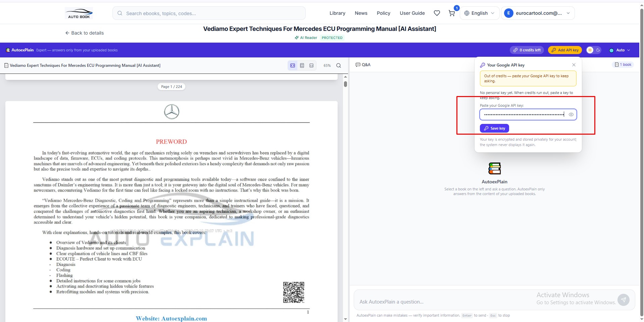Click the 65% zoom level text
Image resolution: width=644 pixels, height=322 pixels.
tap(327, 65)
